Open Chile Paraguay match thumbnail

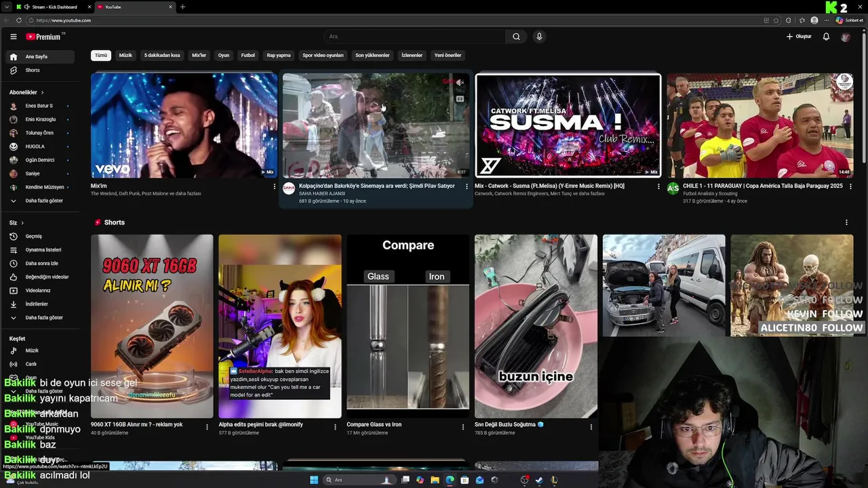(760, 125)
